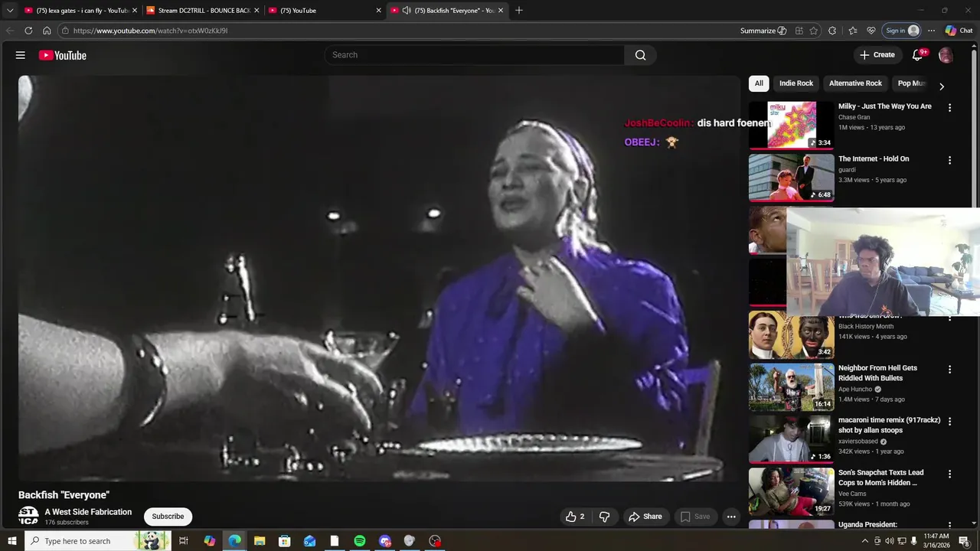Click the video title Backfish "Everyone"
Image resolution: width=980 pixels, height=551 pixels.
coord(64,495)
